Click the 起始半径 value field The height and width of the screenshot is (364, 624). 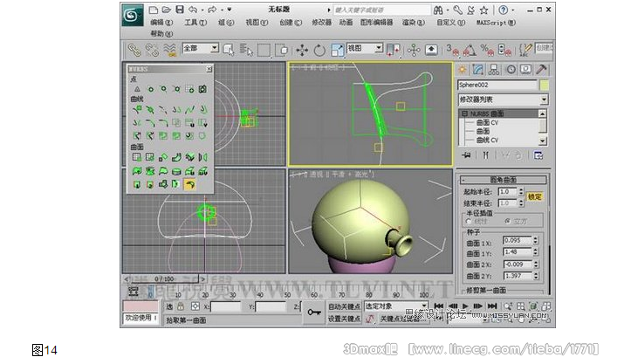pyautogui.click(x=507, y=191)
